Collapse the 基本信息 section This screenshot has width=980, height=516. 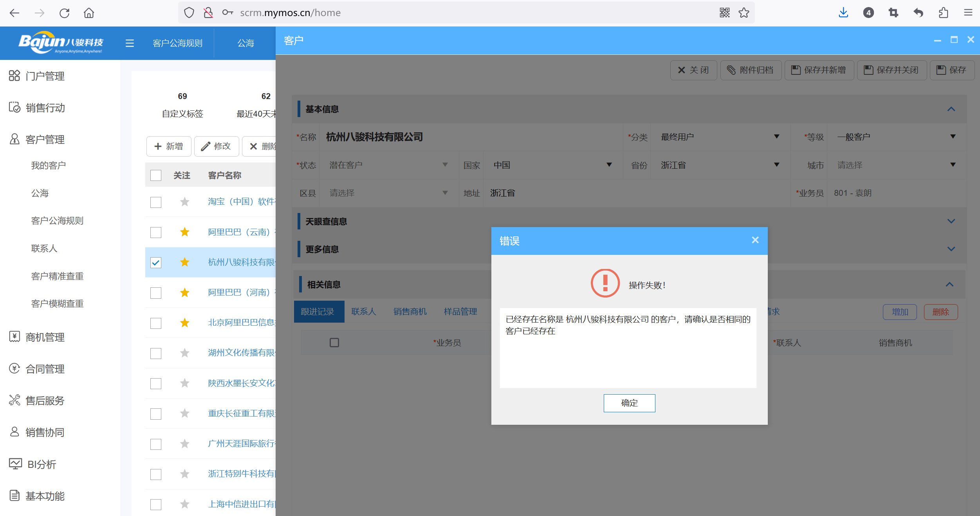pos(951,109)
